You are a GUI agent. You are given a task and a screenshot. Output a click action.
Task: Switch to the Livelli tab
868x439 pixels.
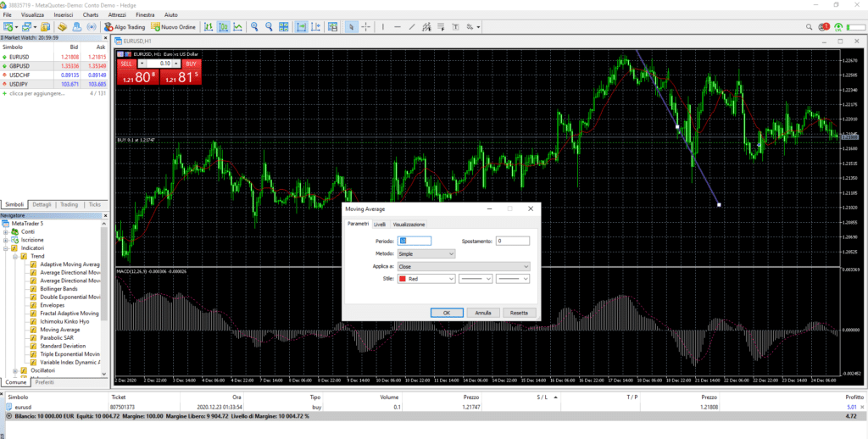point(380,225)
